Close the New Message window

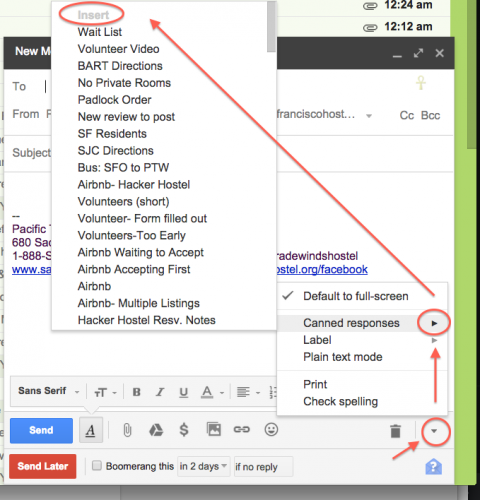[x=439, y=53]
